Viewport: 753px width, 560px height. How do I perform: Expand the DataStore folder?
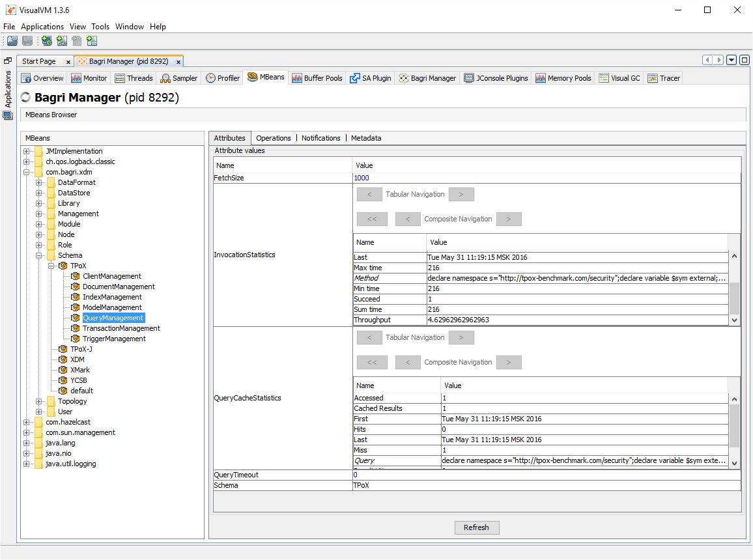click(x=39, y=193)
